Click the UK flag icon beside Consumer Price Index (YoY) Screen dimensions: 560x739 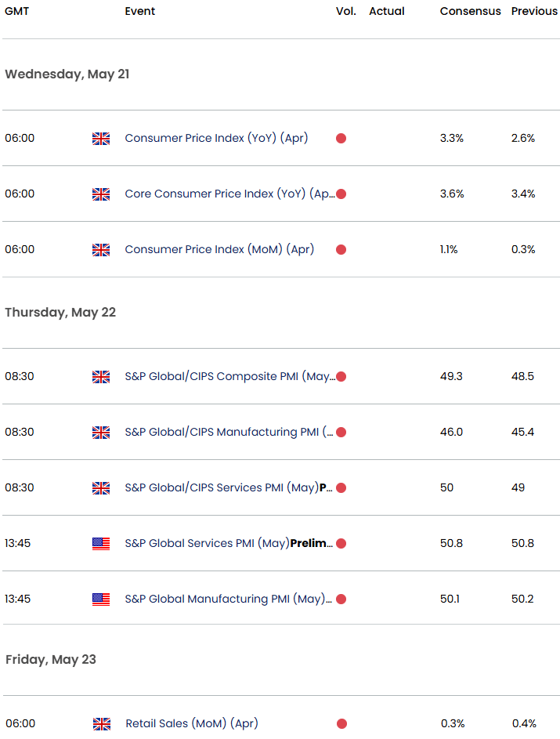[100, 138]
